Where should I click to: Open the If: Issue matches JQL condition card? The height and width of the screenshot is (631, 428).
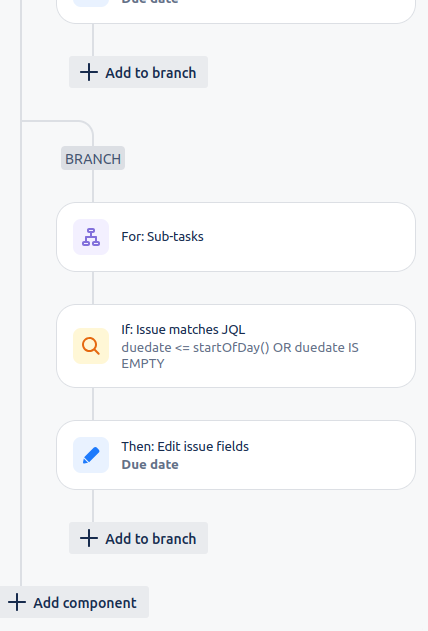pyautogui.click(x=236, y=346)
